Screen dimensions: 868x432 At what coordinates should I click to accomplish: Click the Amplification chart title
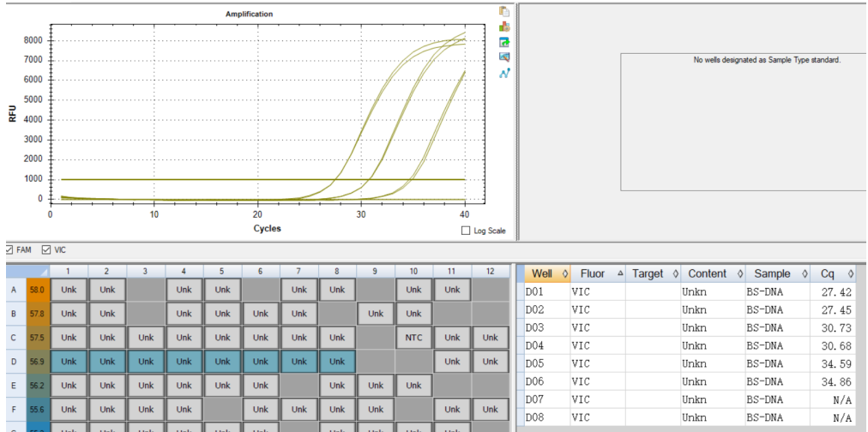[249, 14]
